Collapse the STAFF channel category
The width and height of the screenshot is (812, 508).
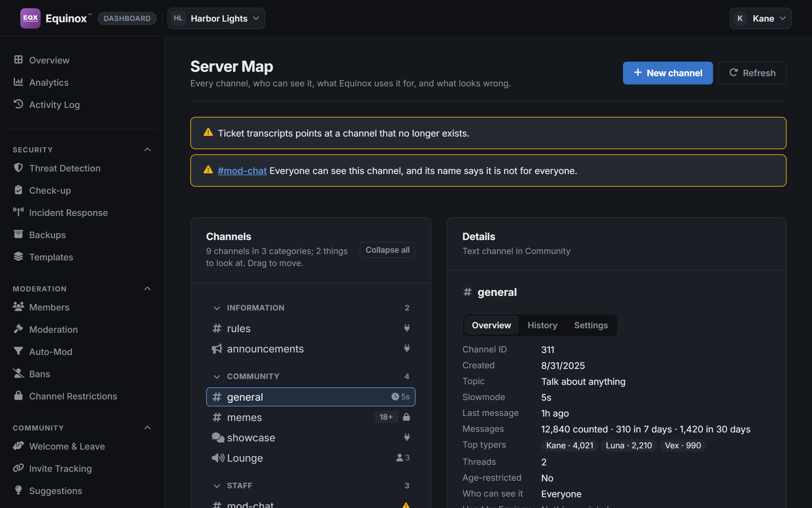[217, 485]
